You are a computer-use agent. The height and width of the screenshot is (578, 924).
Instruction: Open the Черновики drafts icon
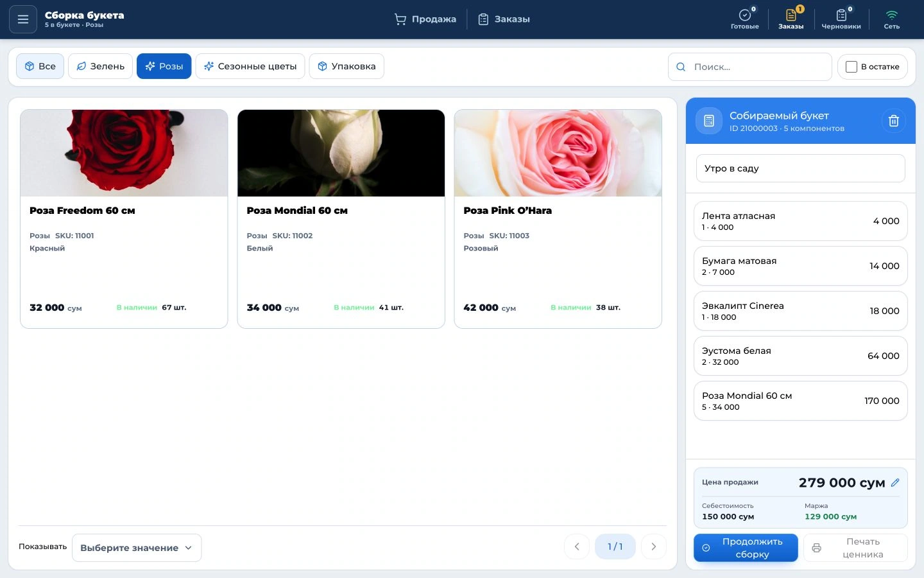pyautogui.click(x=841, y=19)
